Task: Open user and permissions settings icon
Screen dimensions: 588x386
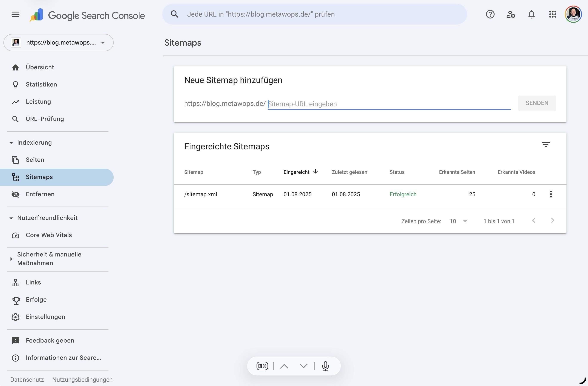Action: pos(511,14)
